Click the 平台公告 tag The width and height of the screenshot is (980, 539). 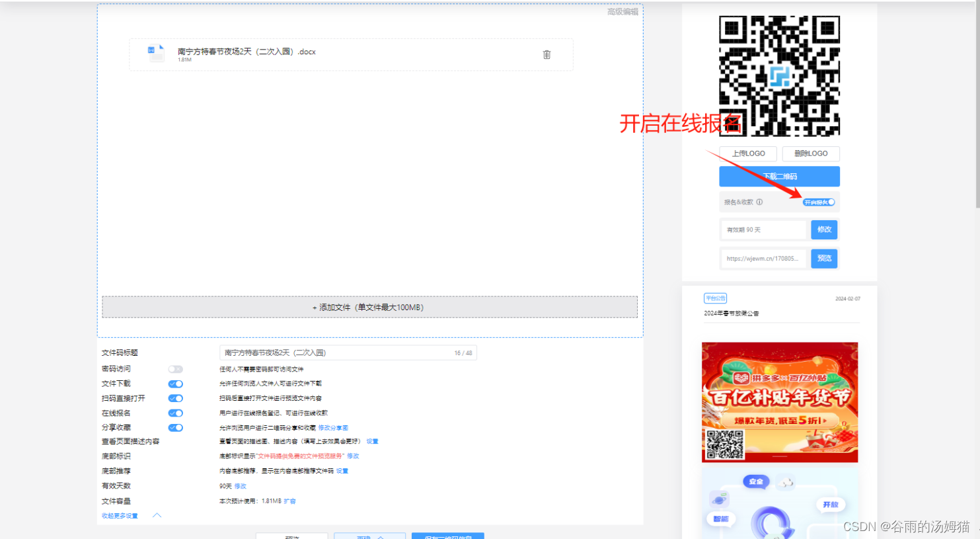715,298
